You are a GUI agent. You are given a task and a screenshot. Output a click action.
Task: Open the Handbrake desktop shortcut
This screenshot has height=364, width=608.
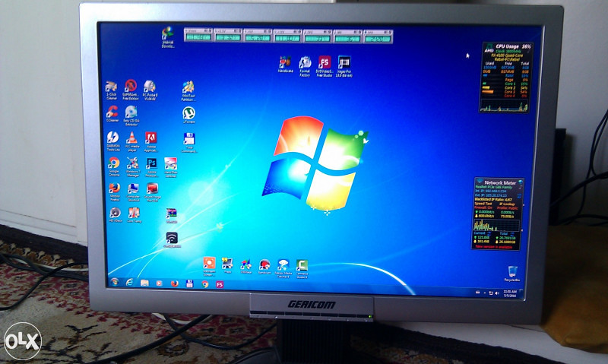(286, 65)
